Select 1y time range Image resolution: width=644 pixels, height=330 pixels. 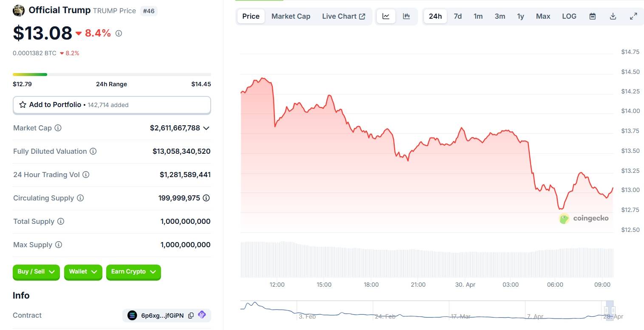pyautogui.click(x=521, y=16)
